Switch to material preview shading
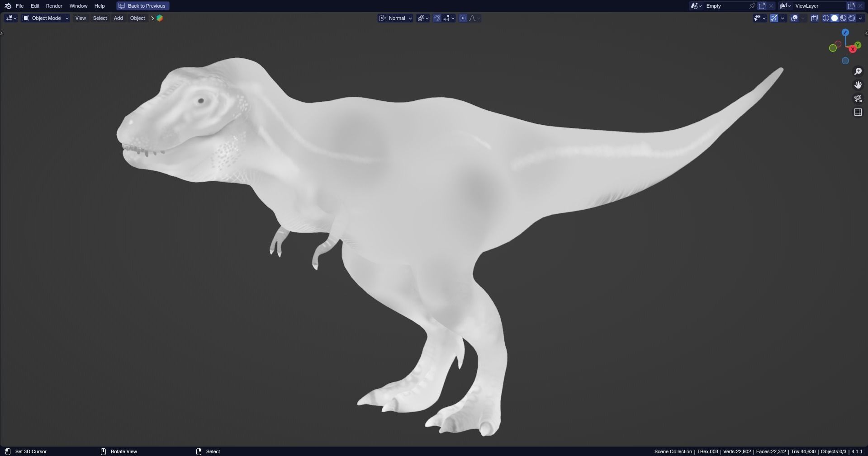Screen dimensions: 868x456 (x=843, y=18)
